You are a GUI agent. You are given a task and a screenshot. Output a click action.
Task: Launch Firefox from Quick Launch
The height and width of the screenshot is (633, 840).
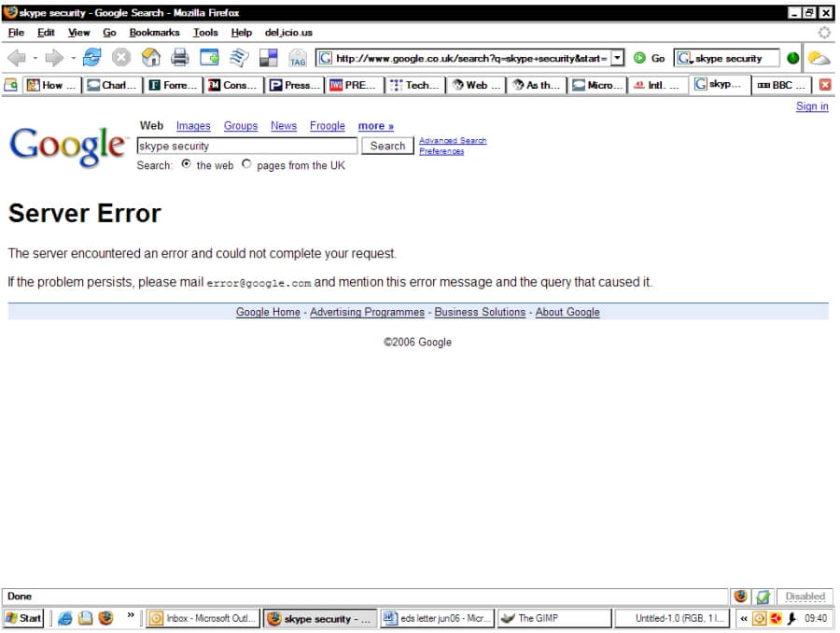click(x=106, y=618)
